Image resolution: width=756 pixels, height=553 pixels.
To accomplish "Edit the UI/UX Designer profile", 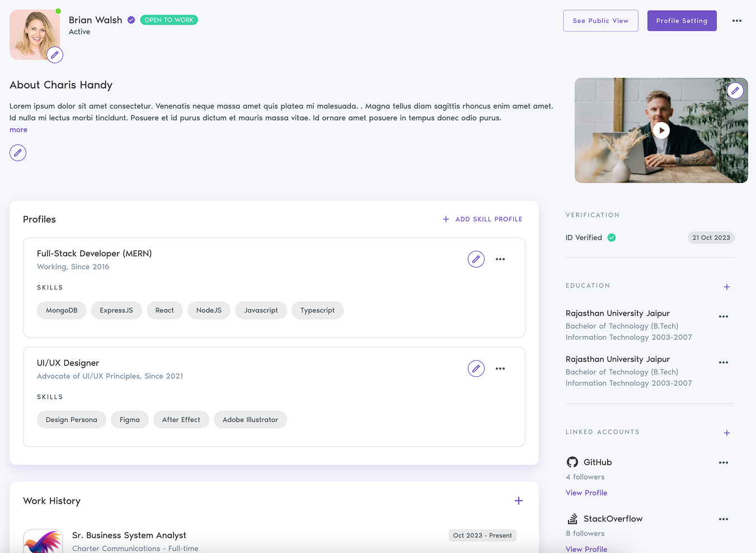I will pyautogui.click(x=476, y=368).
